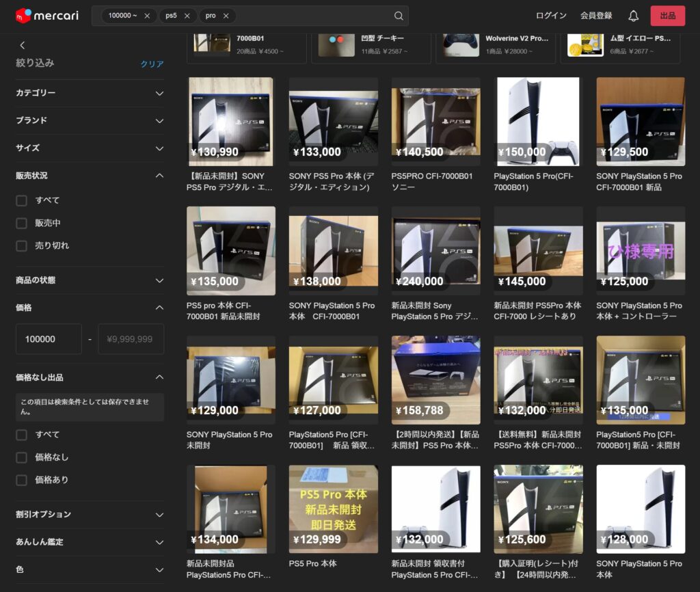Click title '新品未開封 PS5Pro 本体 CFI-7000 レシートあり'
Screen dimensions: 700x592
[x=537, y=311]
